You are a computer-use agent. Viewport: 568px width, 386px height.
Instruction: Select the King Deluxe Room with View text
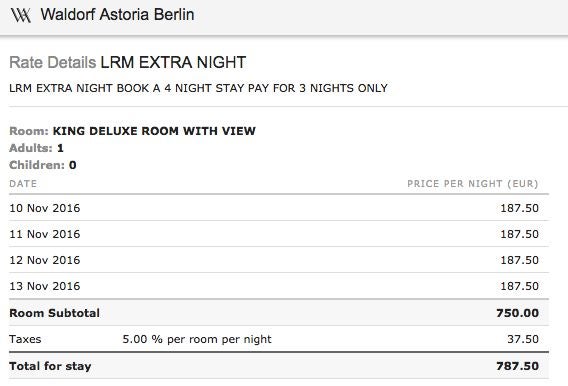coord(154,131)
